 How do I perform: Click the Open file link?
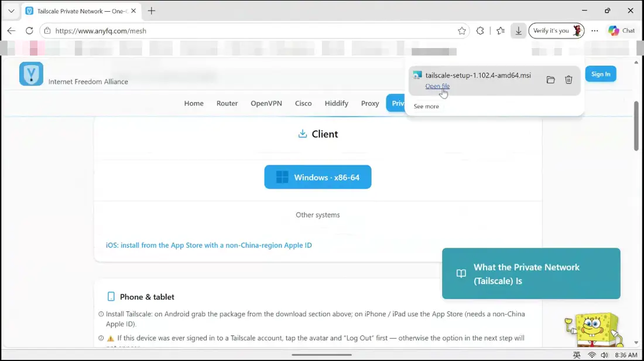click(x=437, y=86)
